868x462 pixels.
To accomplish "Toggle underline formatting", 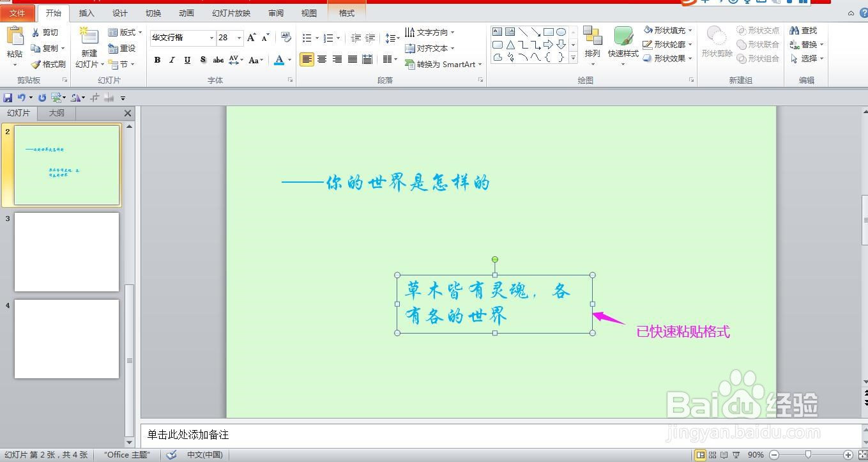I will coord(186,59).
